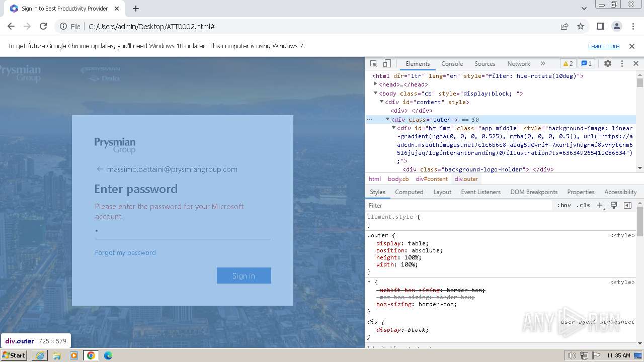
Task: Follow the Forgot my password link
Action: tap(125, 252)
